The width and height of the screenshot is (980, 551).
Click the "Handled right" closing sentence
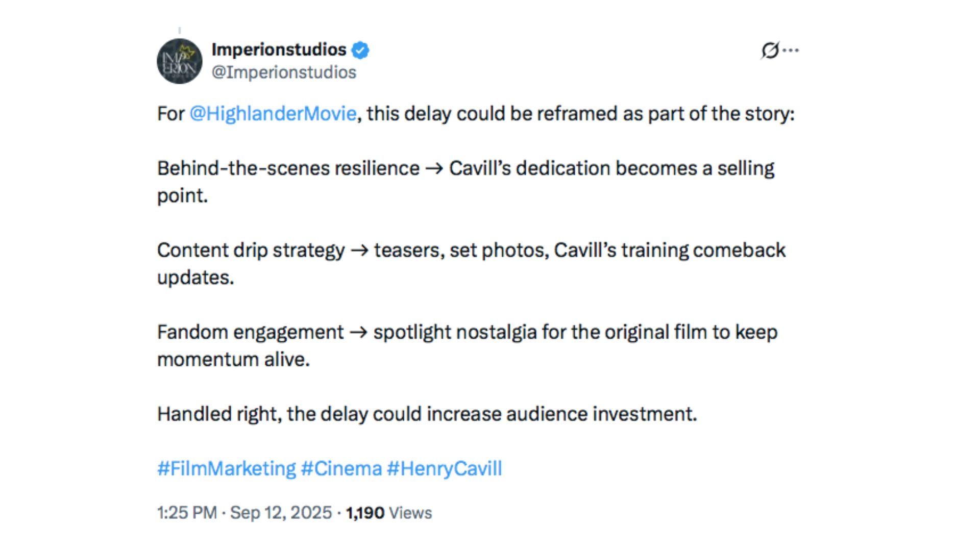[427, 414]
